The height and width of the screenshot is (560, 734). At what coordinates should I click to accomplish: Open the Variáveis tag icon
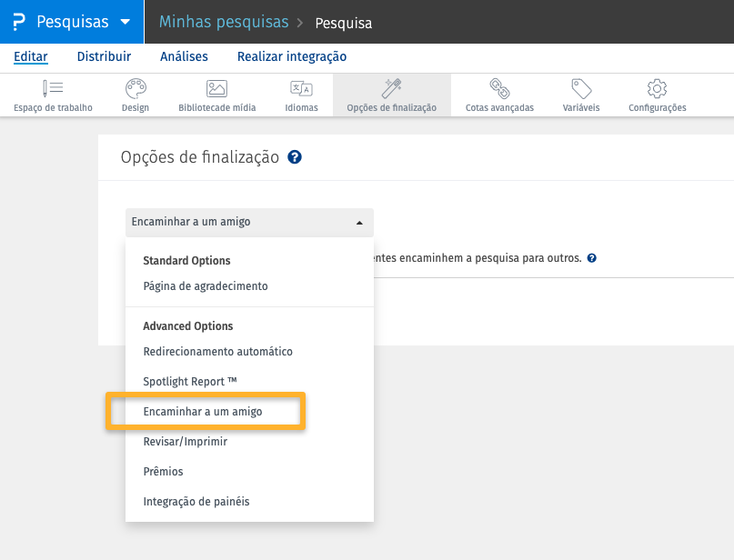(581, 89)
